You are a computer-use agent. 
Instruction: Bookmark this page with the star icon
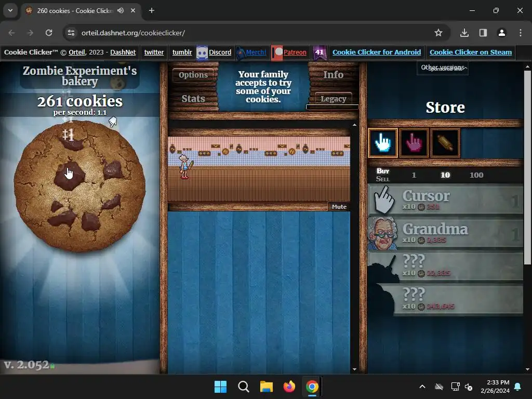(438, 33)
